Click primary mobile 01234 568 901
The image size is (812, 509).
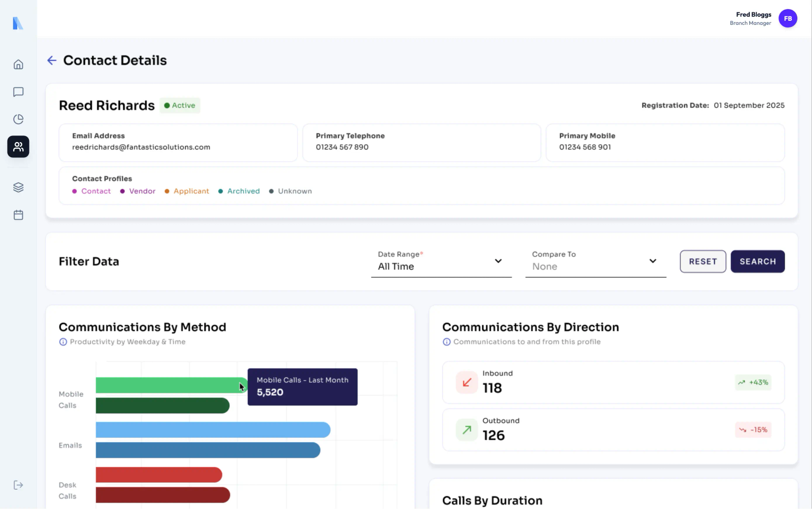(x=585, y=147)
